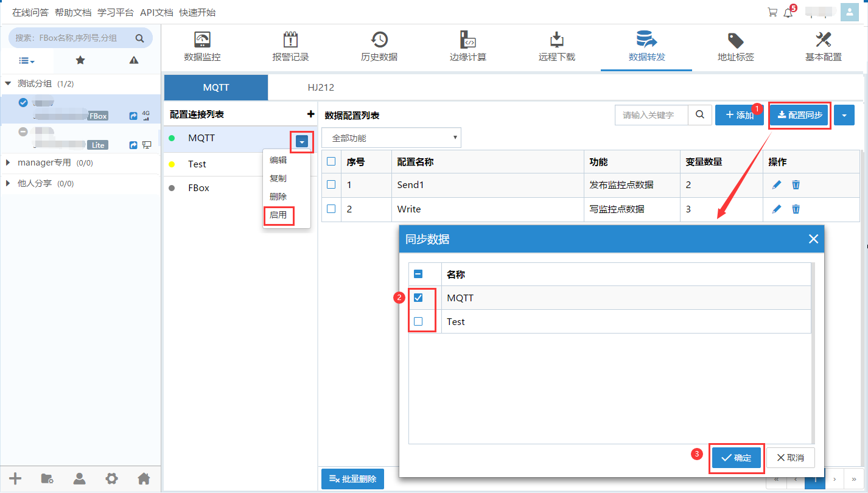
Task: Click the keyword search magnifier button
Action: (700, 115)
